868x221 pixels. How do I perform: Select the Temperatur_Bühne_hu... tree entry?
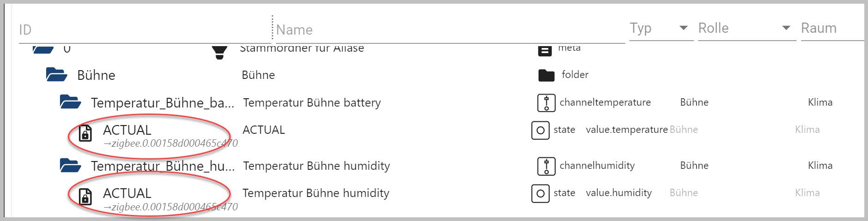(x=162, y=166)
